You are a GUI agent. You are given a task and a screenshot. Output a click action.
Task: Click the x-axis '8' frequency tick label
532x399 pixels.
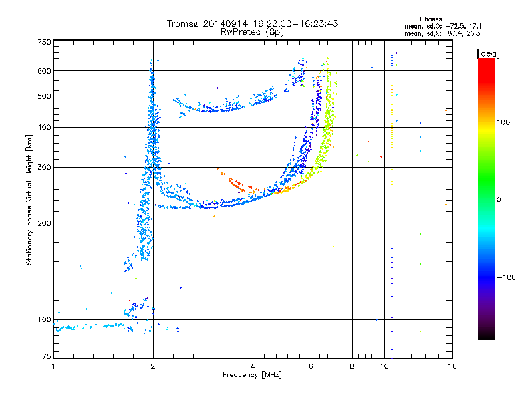(x=352, y=366)
